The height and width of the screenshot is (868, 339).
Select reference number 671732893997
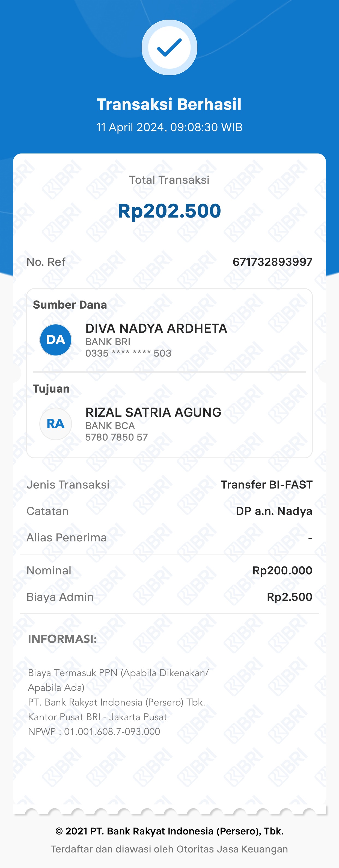point(272,262)
